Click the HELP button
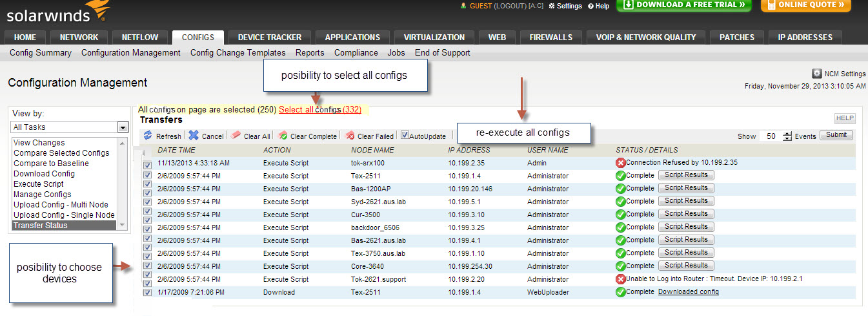Viewport: 868px width, 316px height. [x=845, y=118]
